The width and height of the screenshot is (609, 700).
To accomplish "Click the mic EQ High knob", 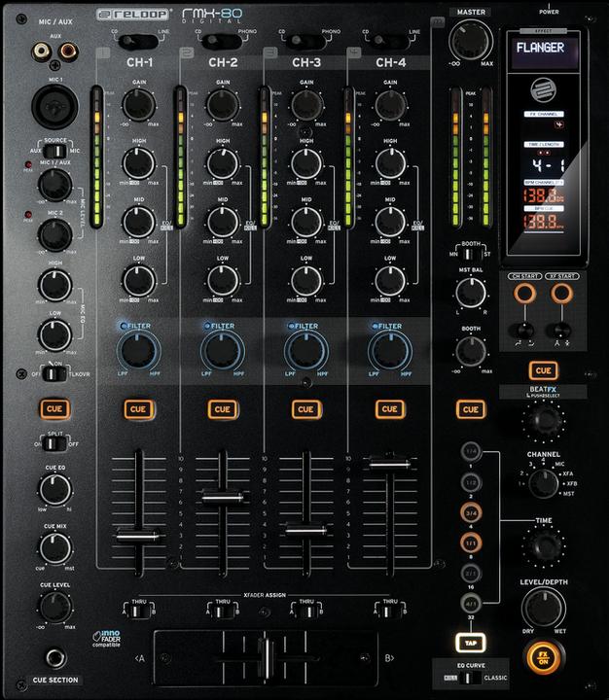I will 54,285.
